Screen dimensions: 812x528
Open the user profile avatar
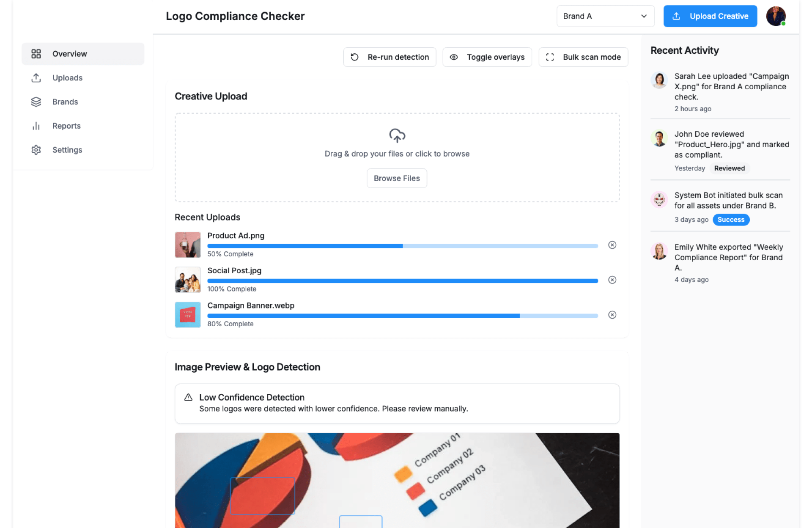click(776, 16)
